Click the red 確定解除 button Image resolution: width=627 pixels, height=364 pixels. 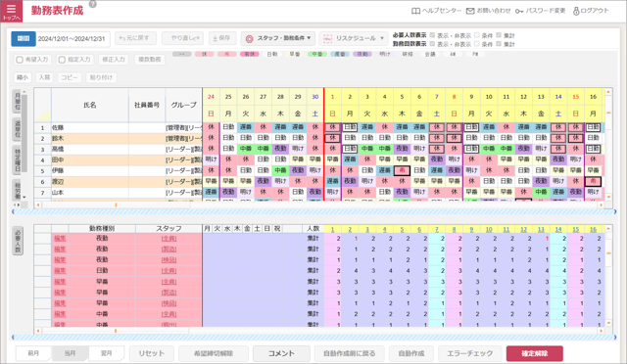point(535,353)
